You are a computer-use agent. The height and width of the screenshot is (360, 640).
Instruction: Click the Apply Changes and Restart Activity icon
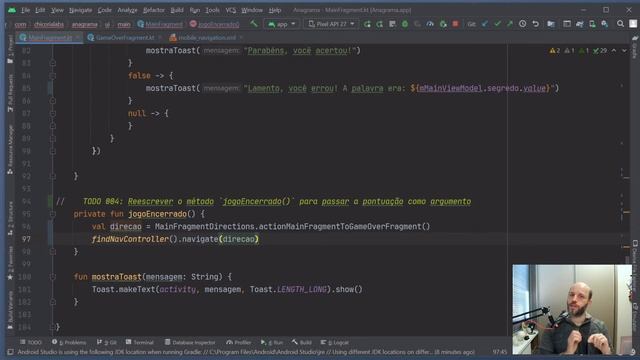pyautogui.click(x=380, y=24)
